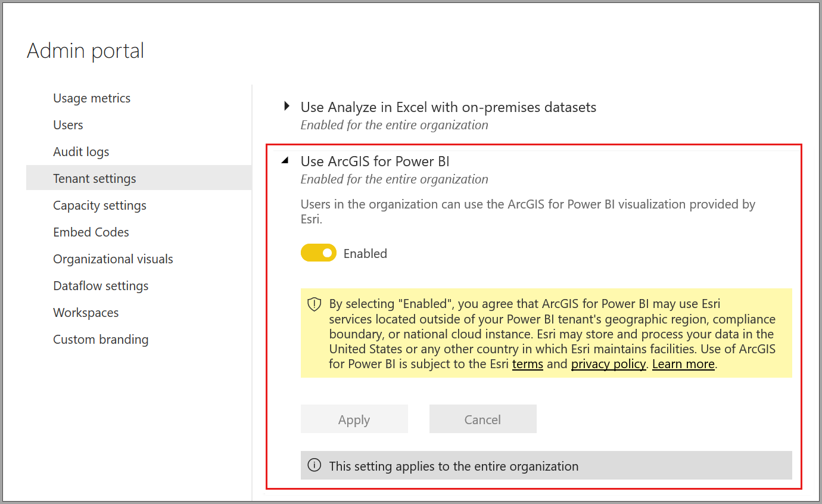Select Custom branding option

point(101,340)
